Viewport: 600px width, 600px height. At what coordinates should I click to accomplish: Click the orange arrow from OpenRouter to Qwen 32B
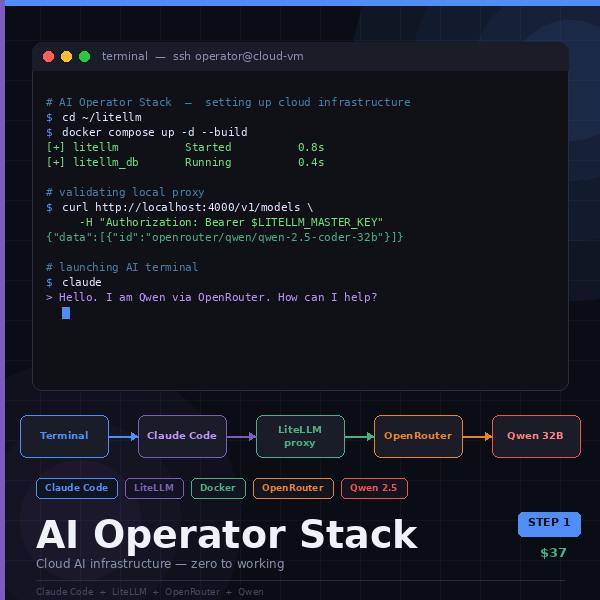point(477,437)
